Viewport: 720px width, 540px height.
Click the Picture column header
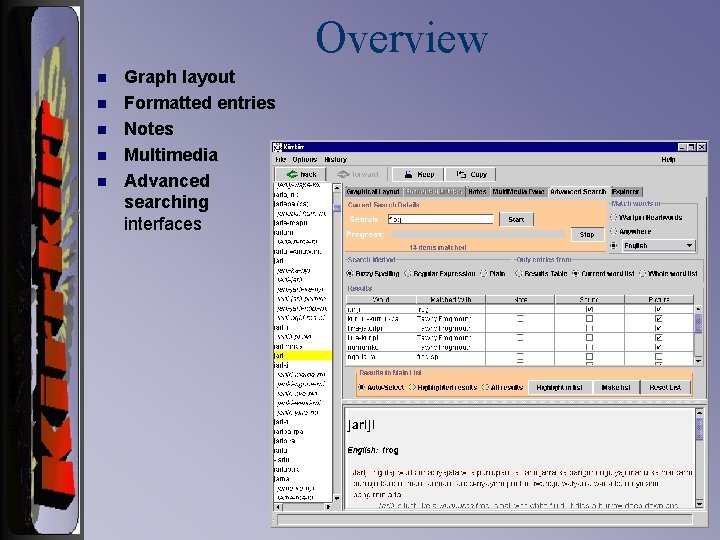pyautogui.click(x=658, y=299)
